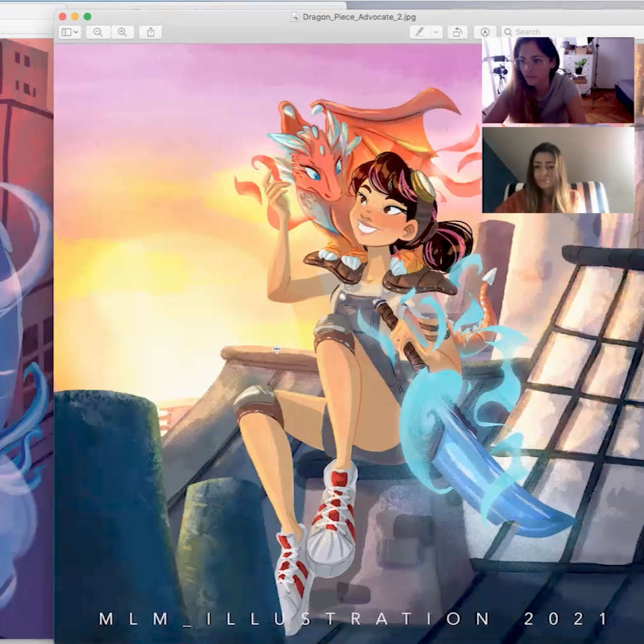Rotate the image with the Rotate button
This screenshot has height=644, width=644.
(x=457, y=32)
